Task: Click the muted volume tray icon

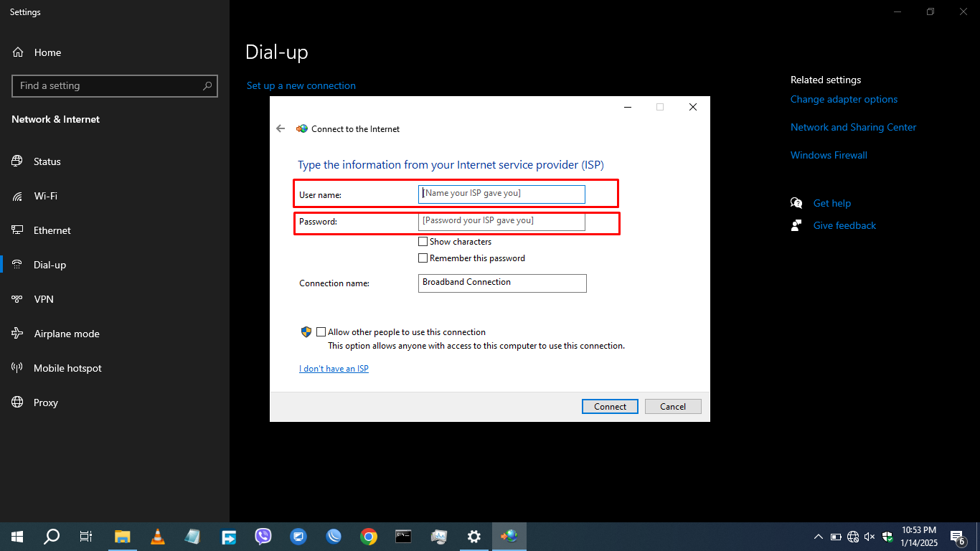Action: pos(870,537)
